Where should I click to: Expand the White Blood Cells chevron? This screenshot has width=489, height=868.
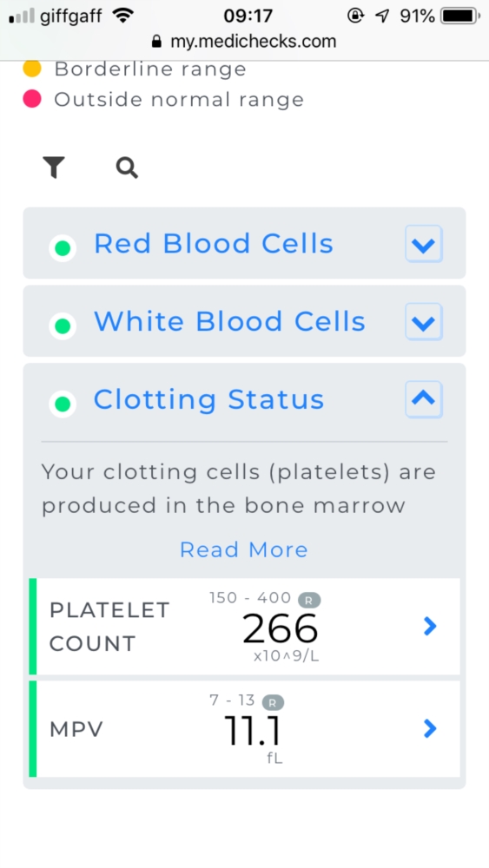coord(424,322)
